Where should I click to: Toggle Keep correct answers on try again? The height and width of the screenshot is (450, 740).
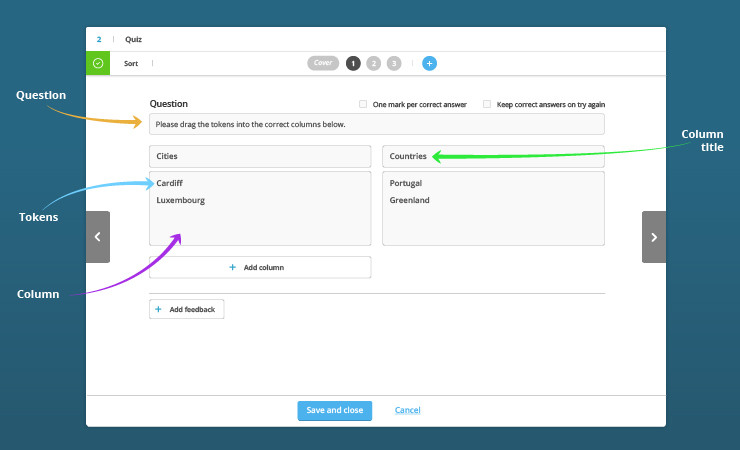487,104
